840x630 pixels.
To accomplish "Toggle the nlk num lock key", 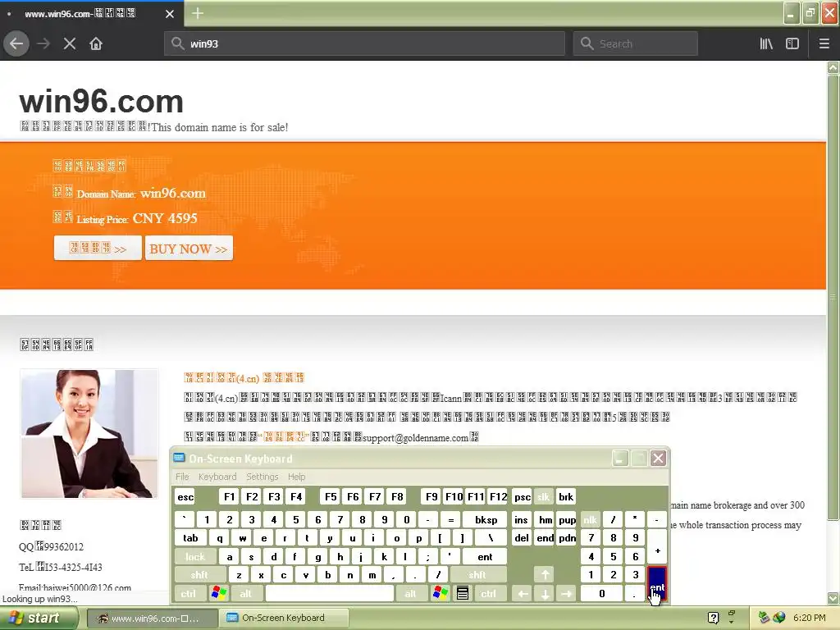I will (591, 519).
